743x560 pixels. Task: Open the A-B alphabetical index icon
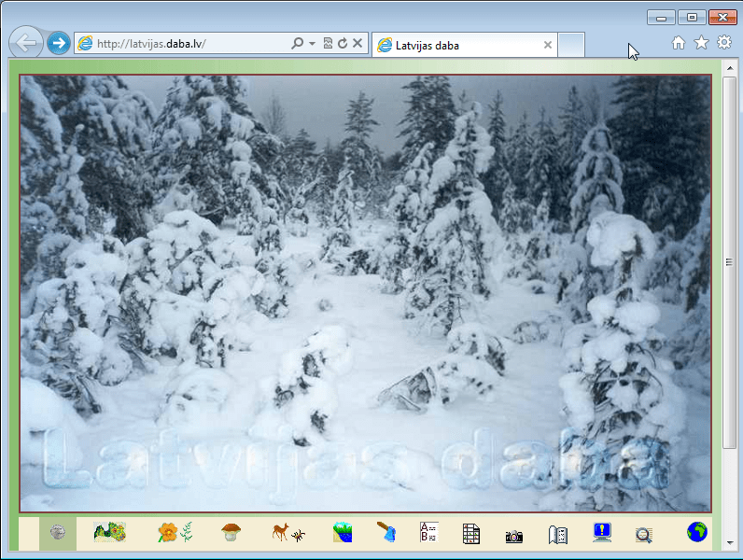pos(429,532)
